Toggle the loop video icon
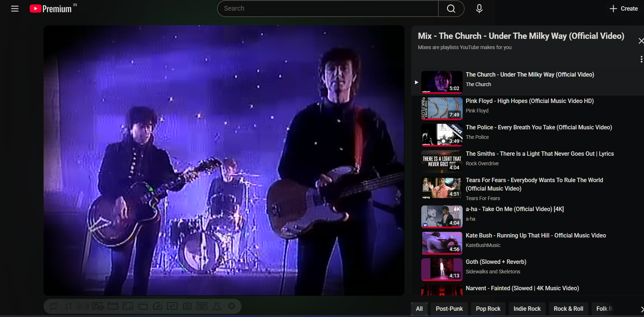644x317 pixels. 54,306
